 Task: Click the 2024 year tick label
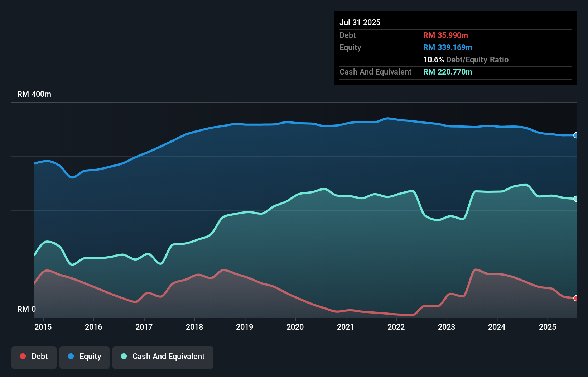(x=497, y=327)
